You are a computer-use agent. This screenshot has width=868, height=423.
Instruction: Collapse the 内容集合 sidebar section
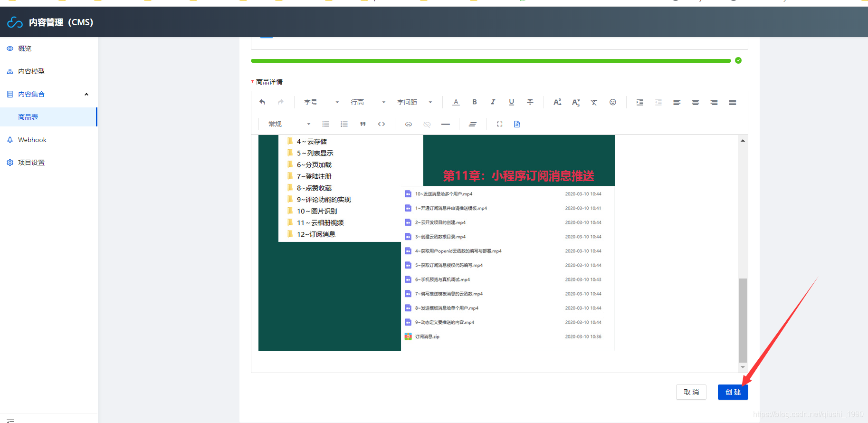[86, 94]
